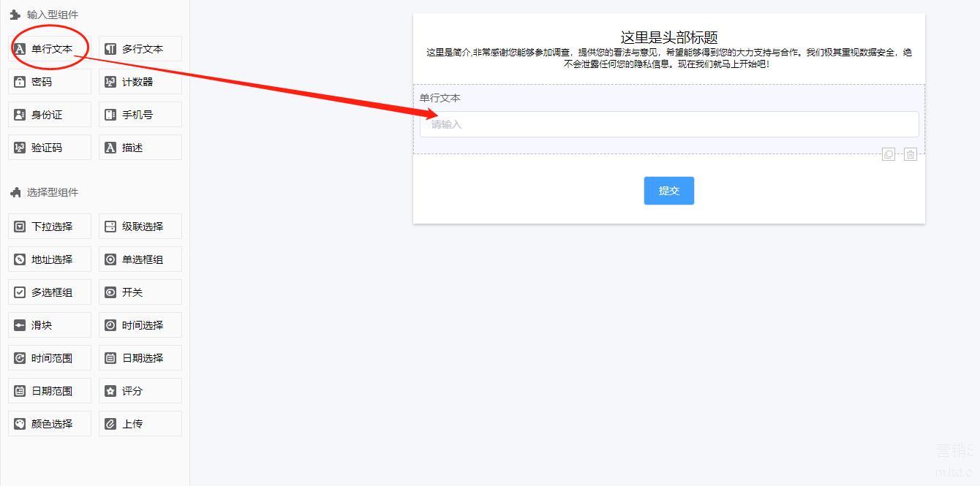Choose the 验证码 verification code component
This screenshot has width=980, height=486.
[x=50, y=148]
